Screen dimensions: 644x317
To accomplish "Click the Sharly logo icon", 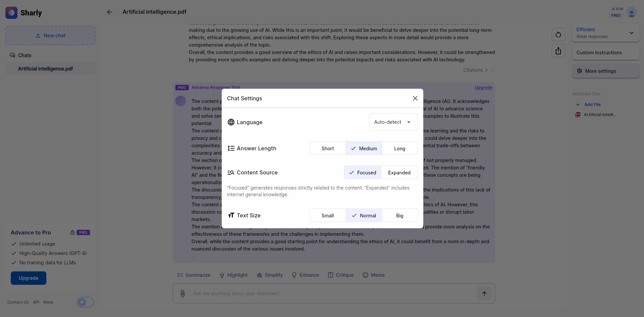I will click(11, 13).
